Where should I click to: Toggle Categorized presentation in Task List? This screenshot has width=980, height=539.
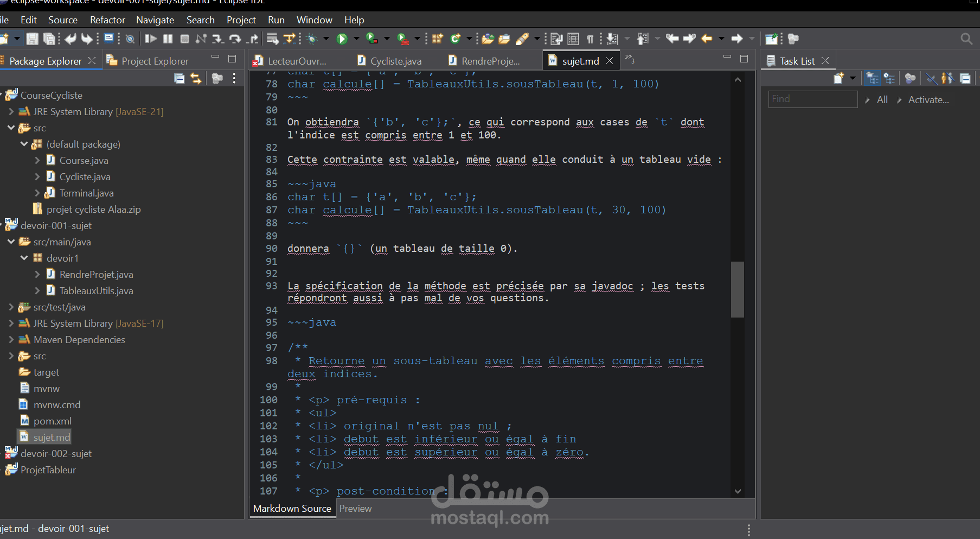point(872,79)
